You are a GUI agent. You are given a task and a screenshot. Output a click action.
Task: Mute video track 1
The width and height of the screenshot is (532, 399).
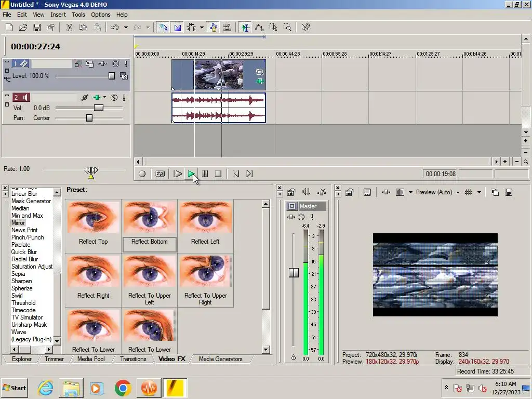[116, 64]
